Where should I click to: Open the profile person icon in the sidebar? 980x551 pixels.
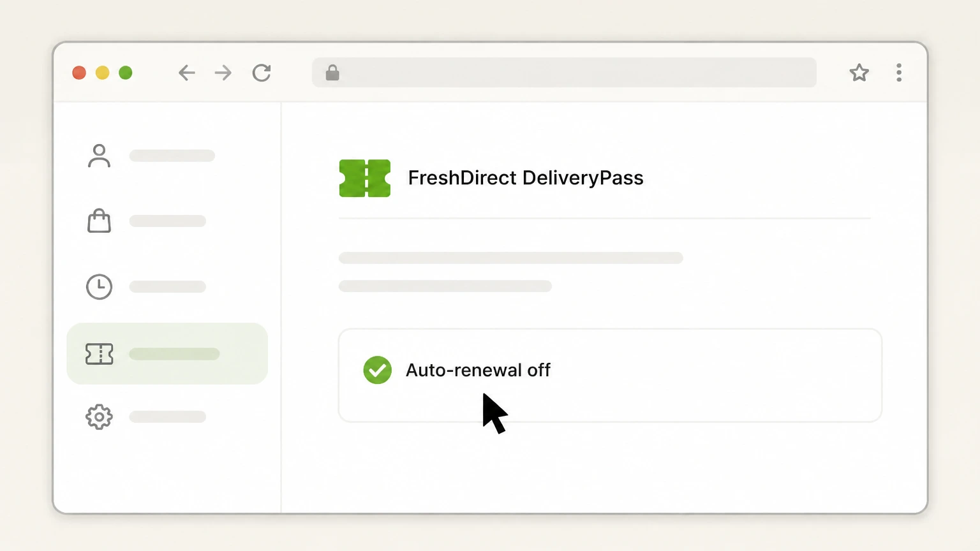pyautogui.click(x=99, y=156)
